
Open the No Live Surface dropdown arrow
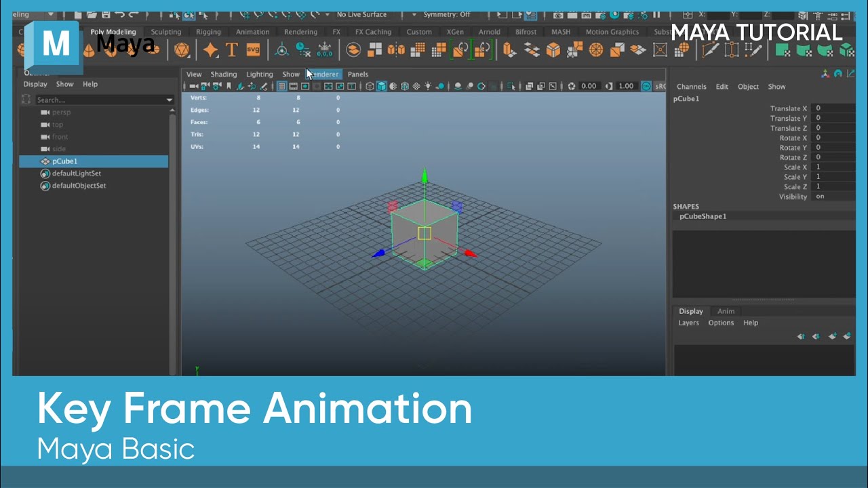[327, 14]
